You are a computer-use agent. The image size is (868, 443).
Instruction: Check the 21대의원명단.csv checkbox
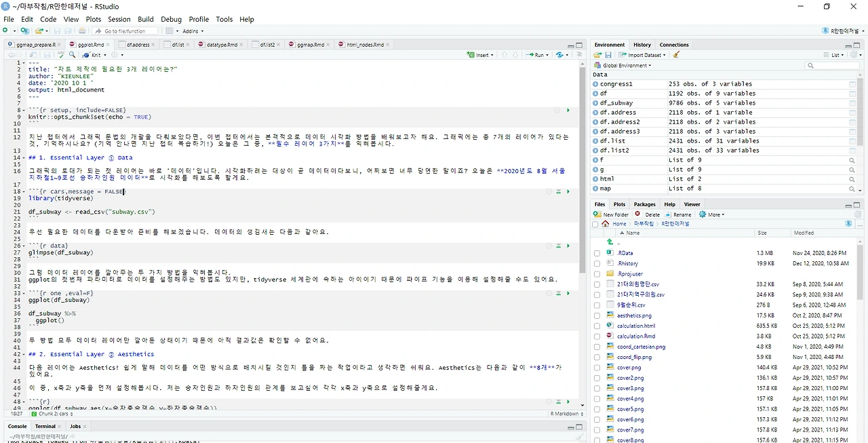(x=597, y=284)
